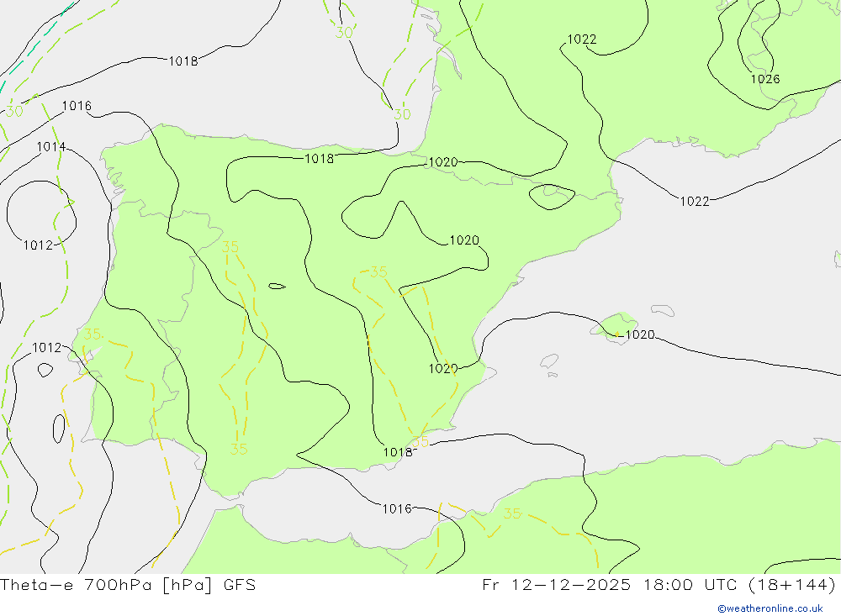Click the 1016 label northwest of Galicia
841x616 pixels.
[x=77, y=106]
